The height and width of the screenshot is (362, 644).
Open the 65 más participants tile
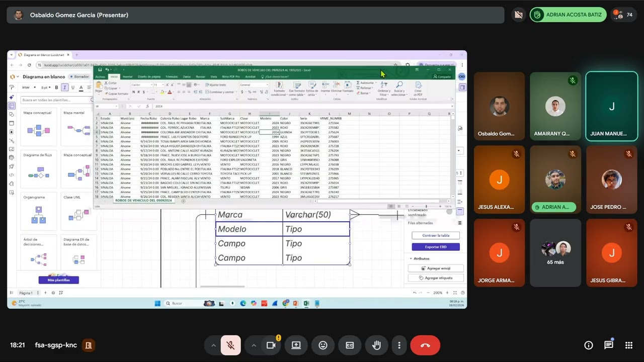coord(555,253)
